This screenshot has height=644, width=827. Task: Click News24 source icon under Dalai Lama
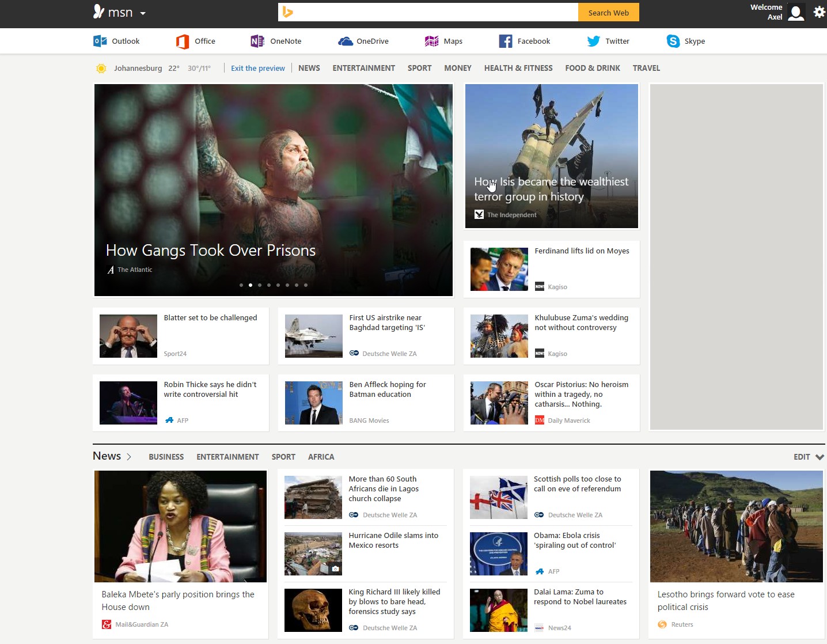pyautogui.click(x=539, y=628)
